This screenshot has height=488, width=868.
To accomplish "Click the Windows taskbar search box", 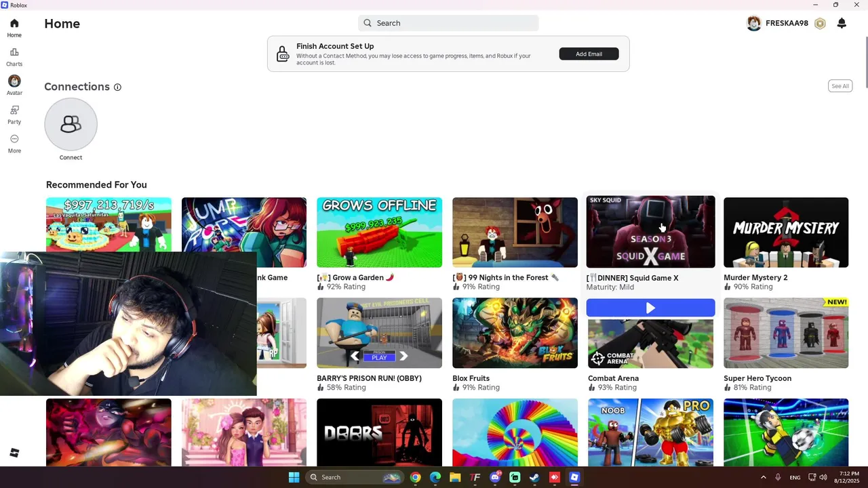I will [x=355, y=477].
